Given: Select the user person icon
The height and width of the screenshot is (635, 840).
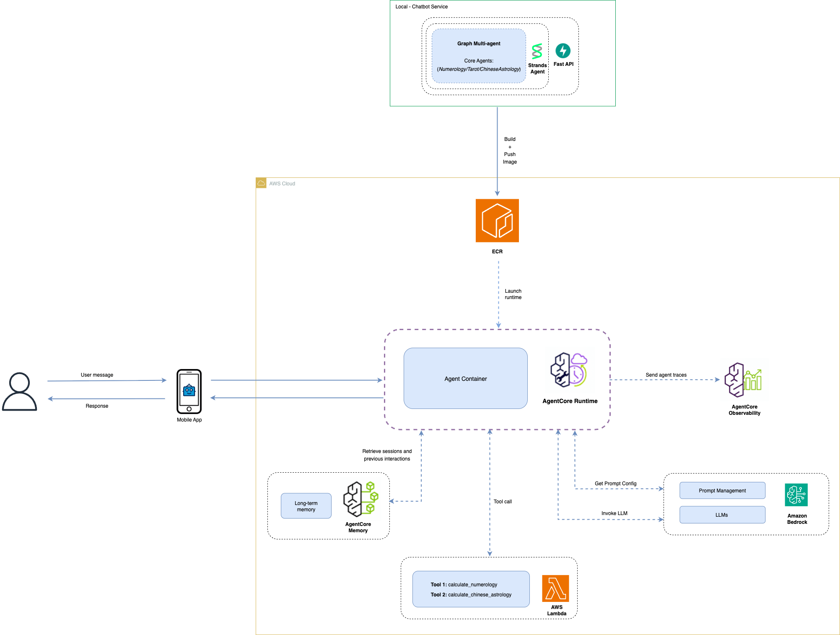Looking at the screenshot, I should click(19, 392).
